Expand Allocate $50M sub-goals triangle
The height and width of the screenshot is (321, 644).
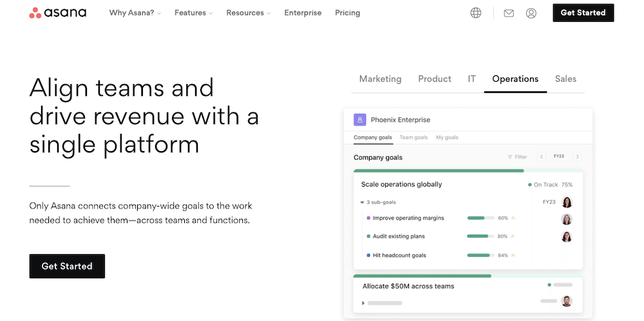click(x=363, y=302)
